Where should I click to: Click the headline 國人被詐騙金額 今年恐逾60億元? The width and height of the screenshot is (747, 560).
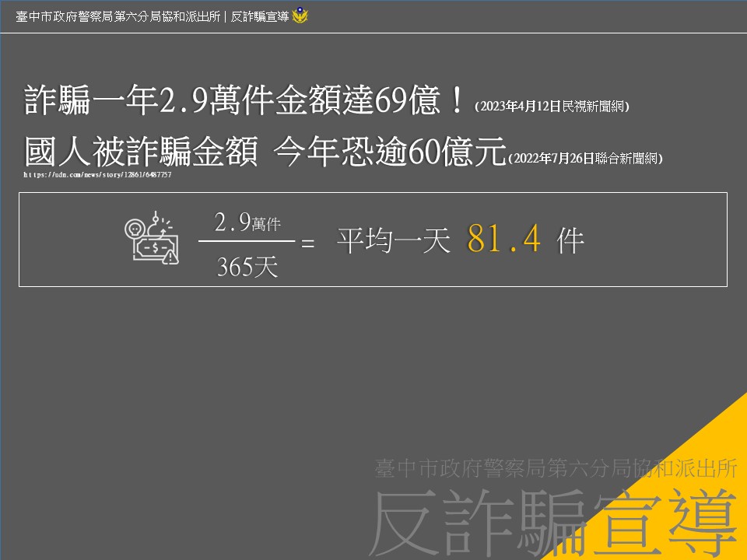pos(265,152)
